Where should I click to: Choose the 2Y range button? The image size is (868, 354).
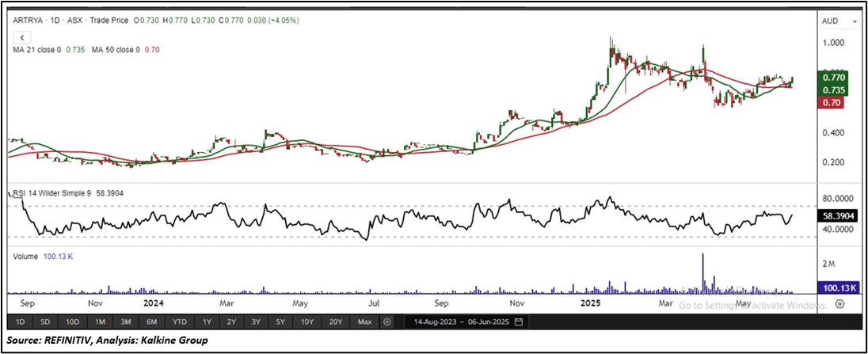tap(232, 322)
